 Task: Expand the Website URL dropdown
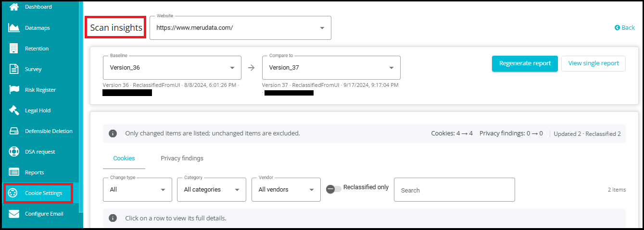[240, 28]
